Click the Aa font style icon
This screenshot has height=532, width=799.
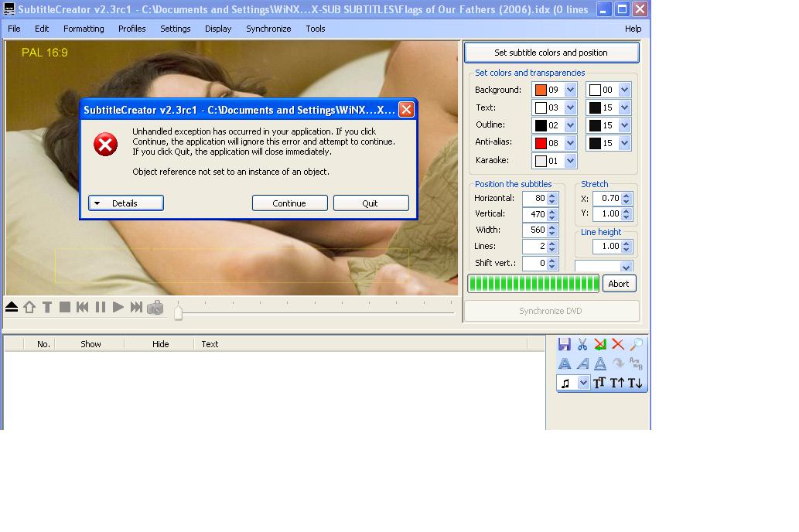[636, 363]
